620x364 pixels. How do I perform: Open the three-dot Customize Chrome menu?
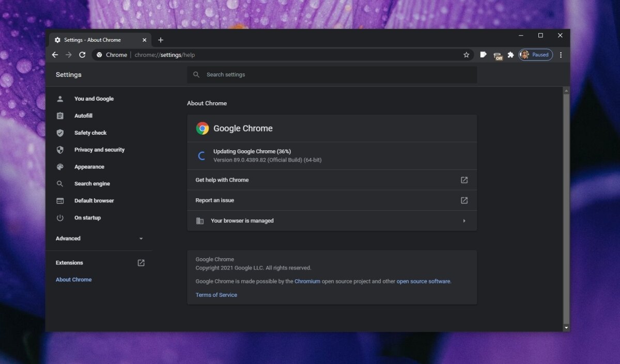click(x=561, y=54)
